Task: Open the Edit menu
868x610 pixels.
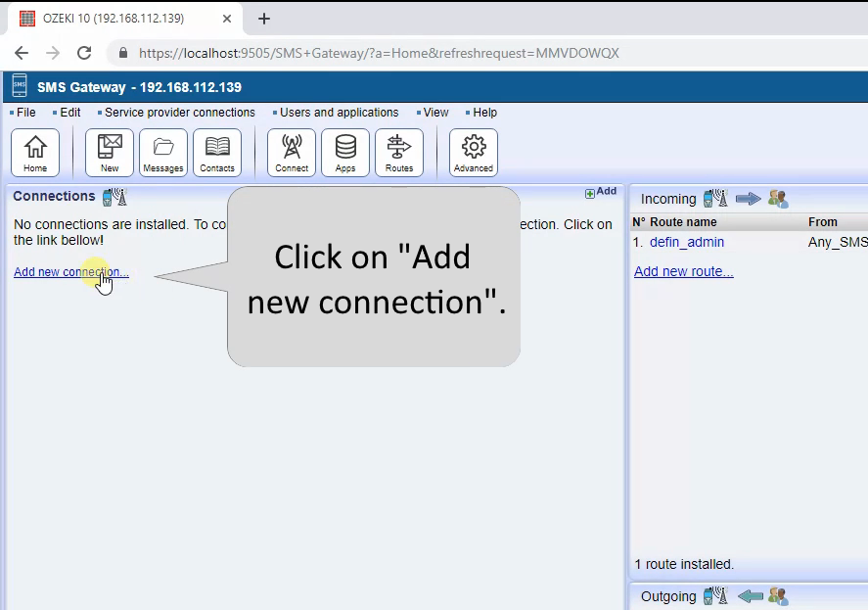Action: (x=69, y=113)
